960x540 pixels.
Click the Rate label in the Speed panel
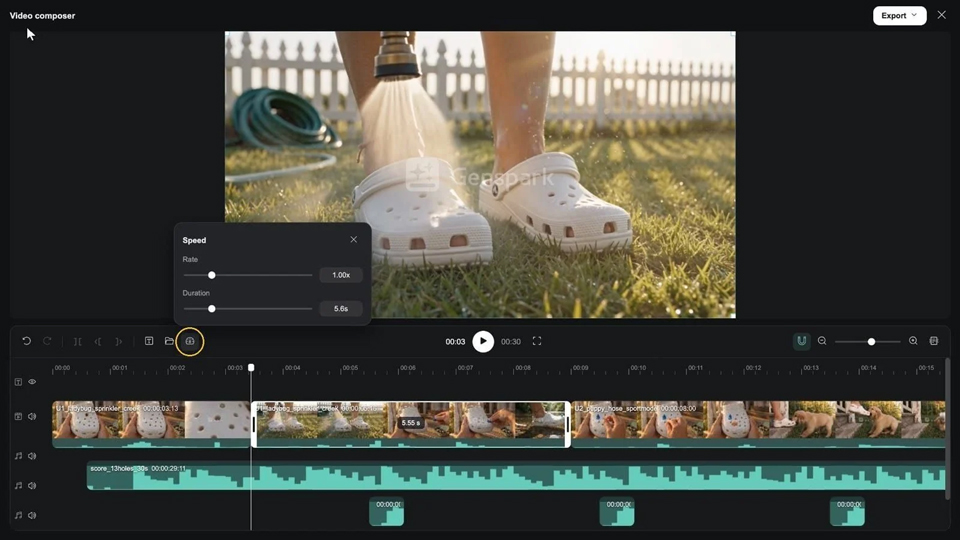[190, 259]
